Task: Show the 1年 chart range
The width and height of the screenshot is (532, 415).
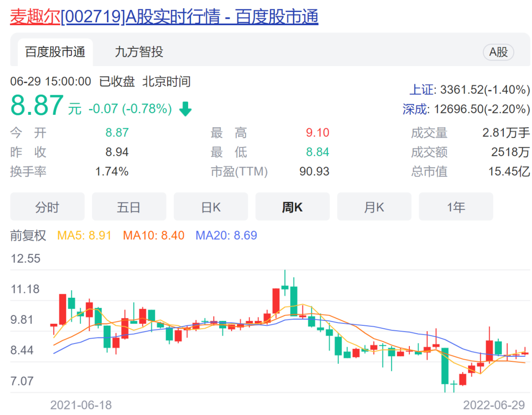Action: 456,207
